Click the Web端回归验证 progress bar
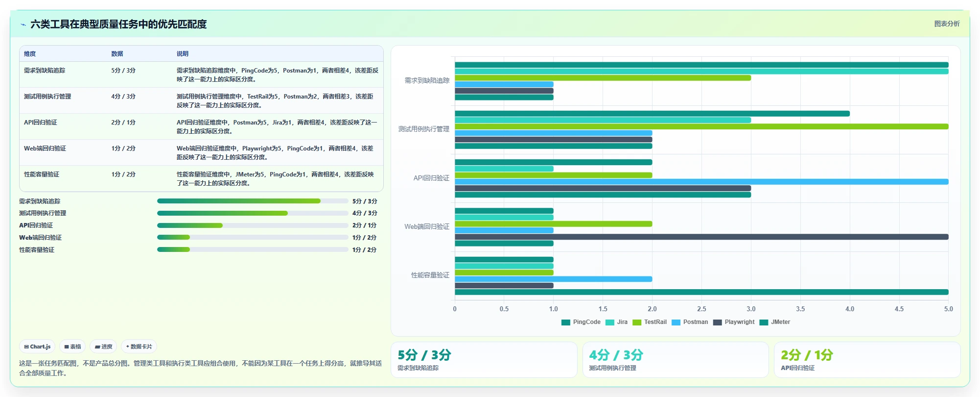Image resolution: width=980 pixels, height=397 pixels. pos(253,237)
